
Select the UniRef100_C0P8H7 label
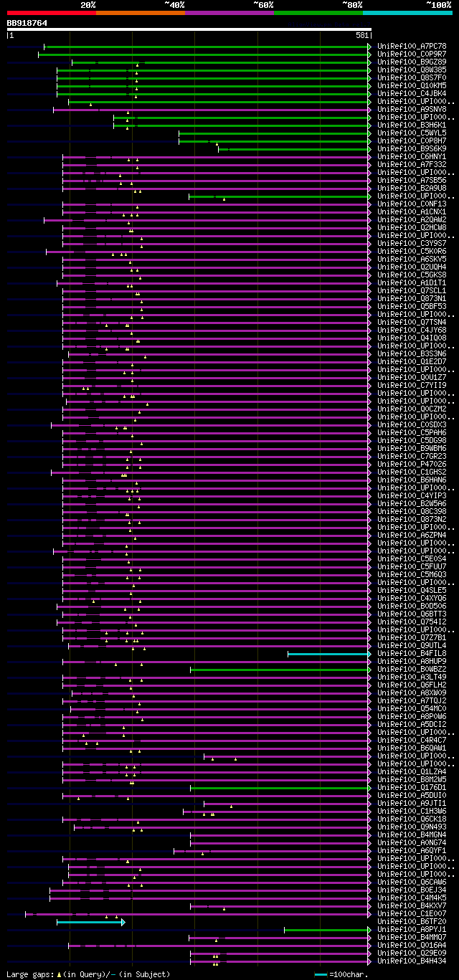tap(412, 141)
